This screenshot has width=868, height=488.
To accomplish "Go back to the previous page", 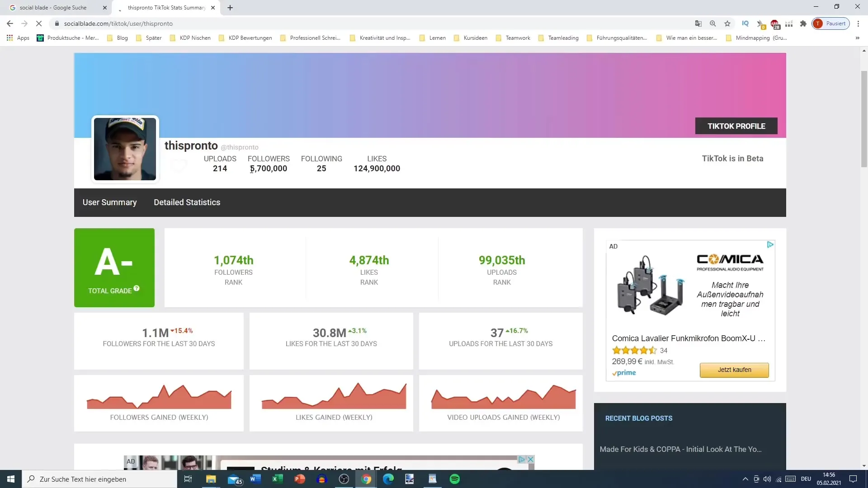I will 10,23.
